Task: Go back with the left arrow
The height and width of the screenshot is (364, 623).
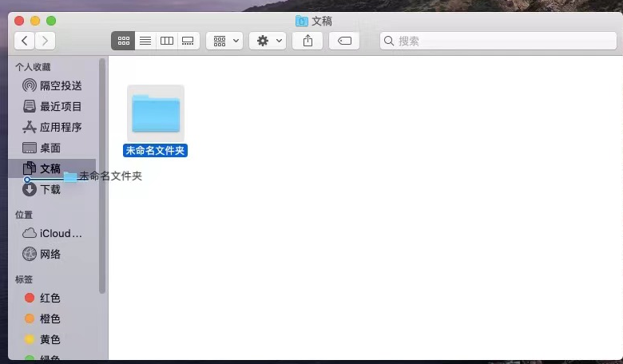Action: click(x=25, y=41)
